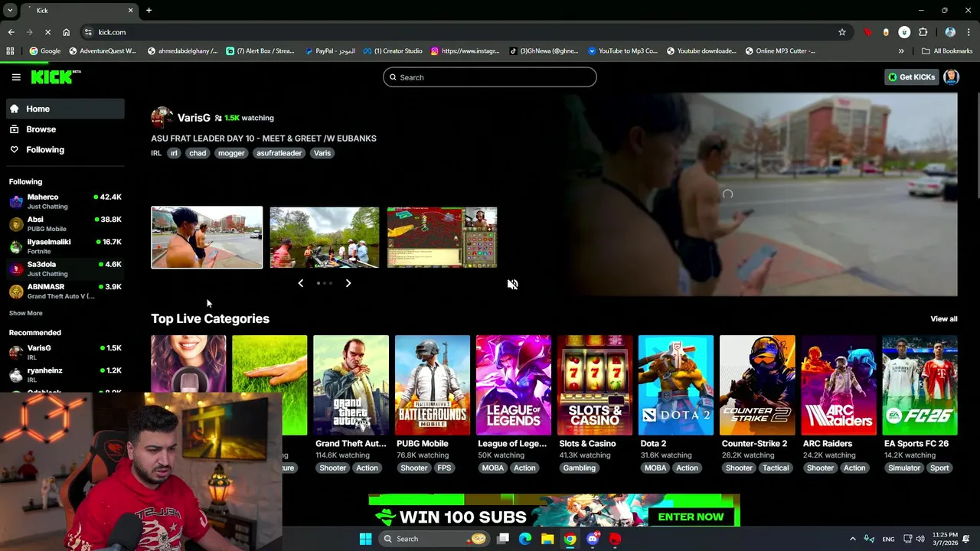Click View all top live categories

(943, 319)
